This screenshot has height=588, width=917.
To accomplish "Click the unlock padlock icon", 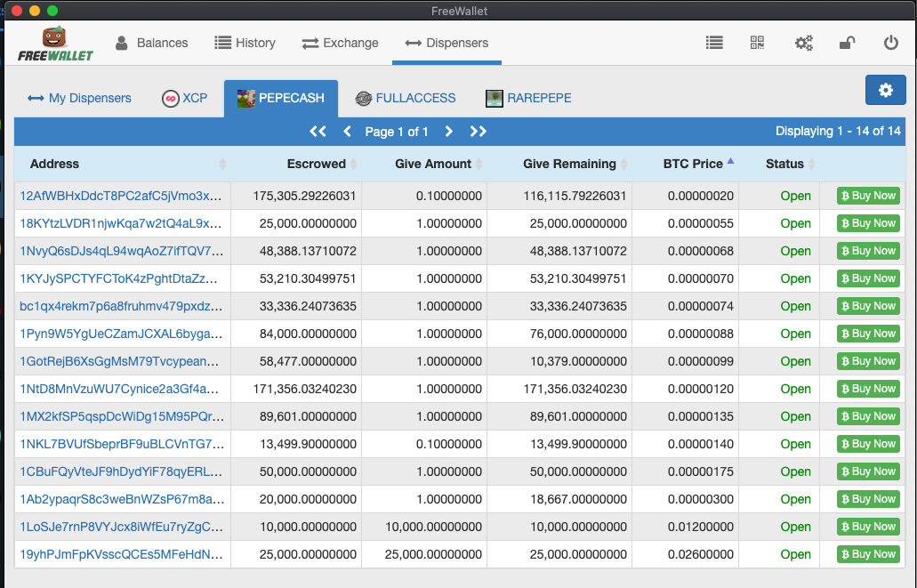I will [x=847, y=43].
